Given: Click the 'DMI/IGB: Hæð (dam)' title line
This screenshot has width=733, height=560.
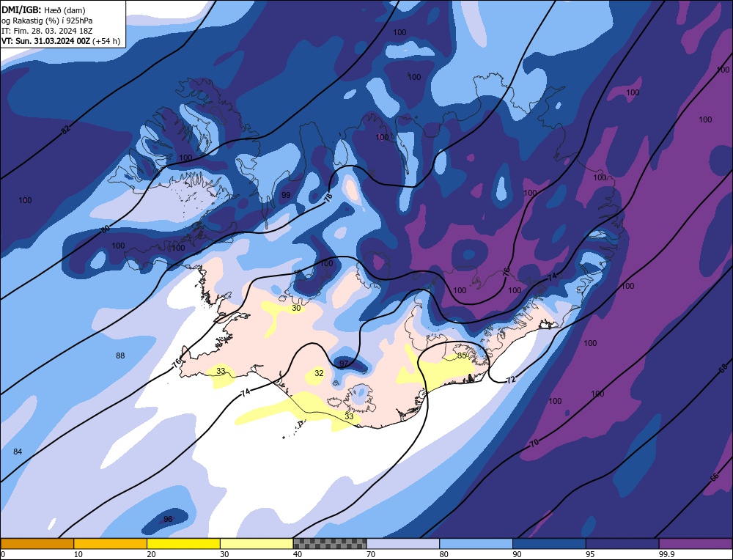Looking at the screenshot, I should click(x=43, y=10).
